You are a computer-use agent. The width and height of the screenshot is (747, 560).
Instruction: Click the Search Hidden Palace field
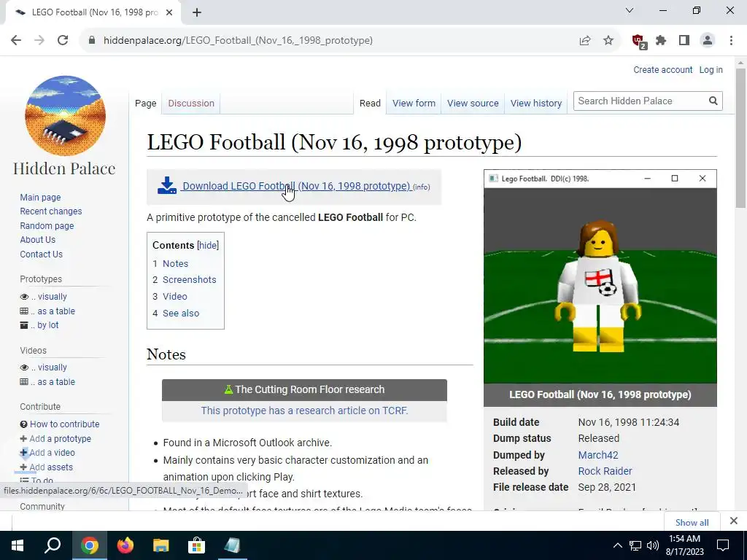coord(640,101)
